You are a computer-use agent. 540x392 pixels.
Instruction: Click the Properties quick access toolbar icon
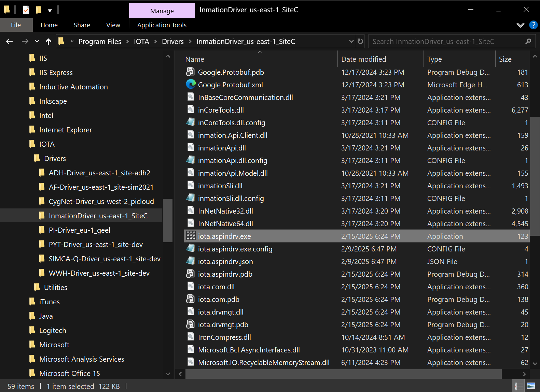[26, 10]
